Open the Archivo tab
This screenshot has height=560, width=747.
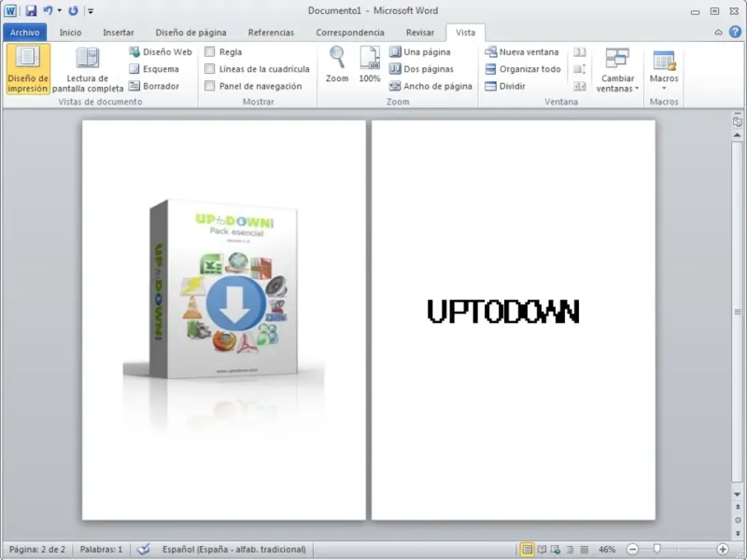[x=25, y=33]
